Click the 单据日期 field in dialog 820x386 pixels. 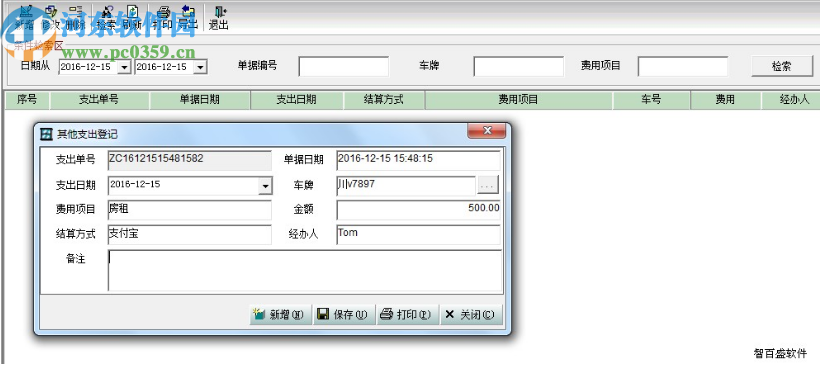418,160
